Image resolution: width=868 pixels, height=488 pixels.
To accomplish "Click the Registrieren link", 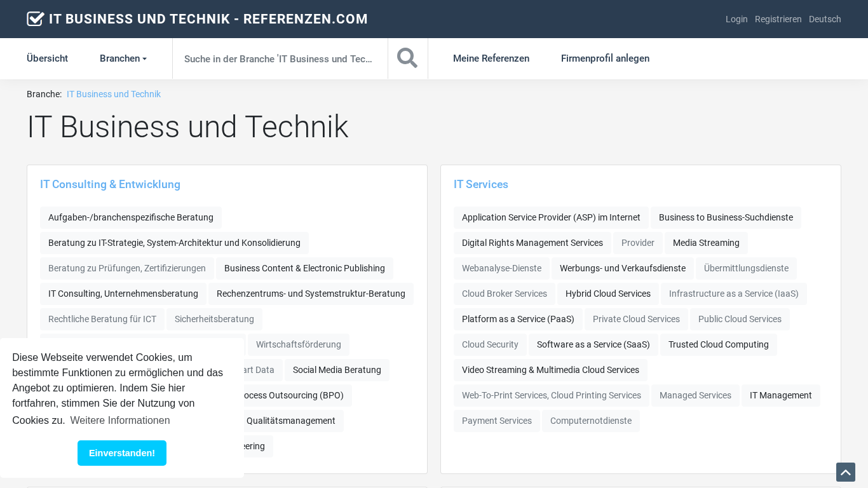I will pos(778,19).
